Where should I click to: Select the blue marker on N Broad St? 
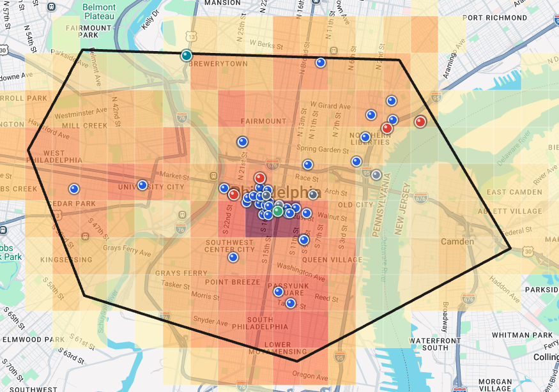321,63
